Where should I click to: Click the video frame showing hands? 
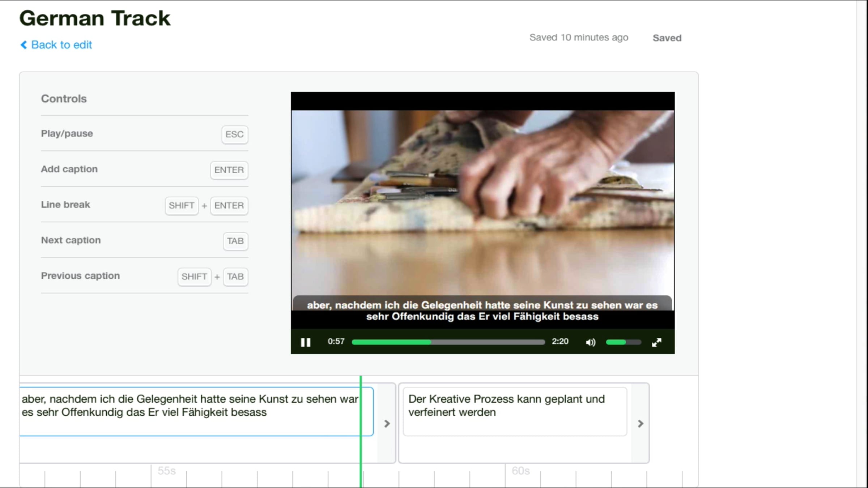coord(482,202)
